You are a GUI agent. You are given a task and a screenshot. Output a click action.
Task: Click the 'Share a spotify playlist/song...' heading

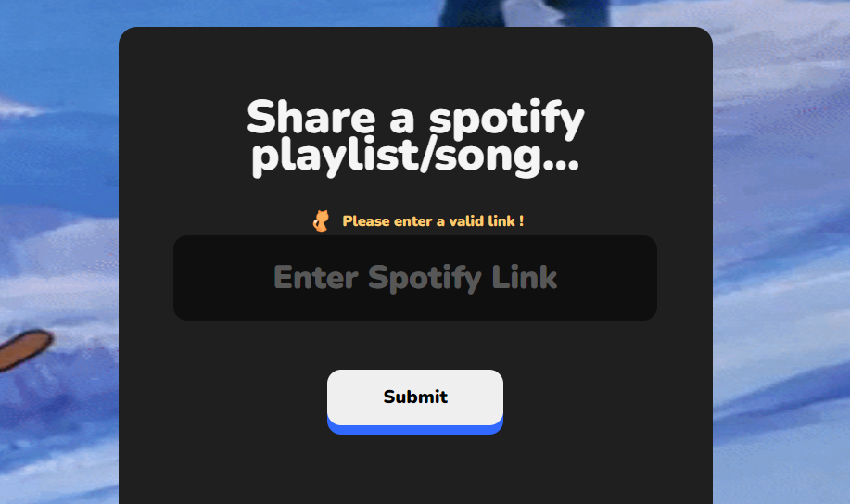tap(415, 138)
